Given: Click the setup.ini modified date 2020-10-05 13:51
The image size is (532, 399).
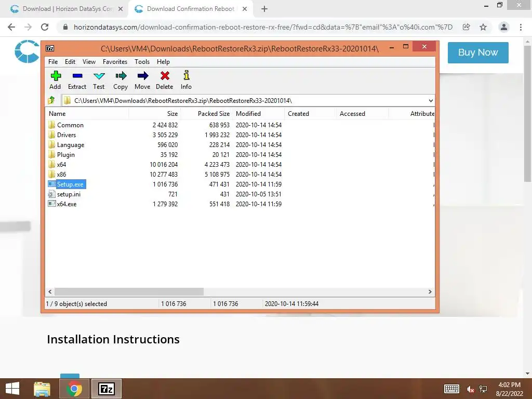Looking at the screenshot, I should 259,194.
